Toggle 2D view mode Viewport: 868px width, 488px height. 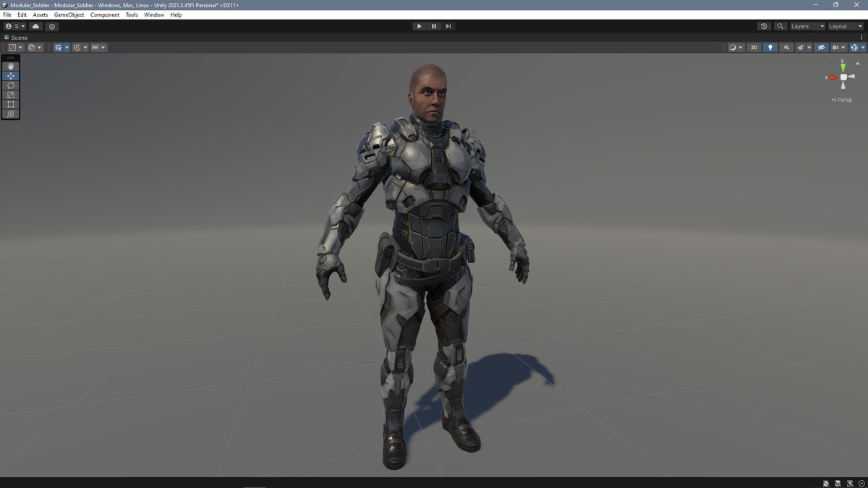753,47
